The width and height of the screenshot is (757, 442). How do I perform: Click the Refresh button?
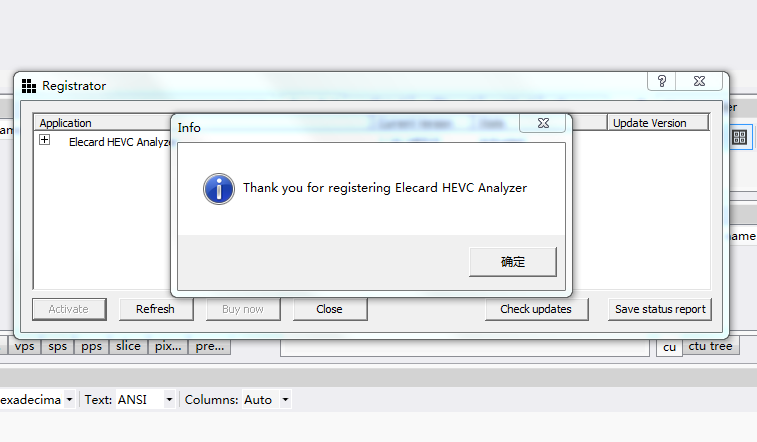point(155,309)
